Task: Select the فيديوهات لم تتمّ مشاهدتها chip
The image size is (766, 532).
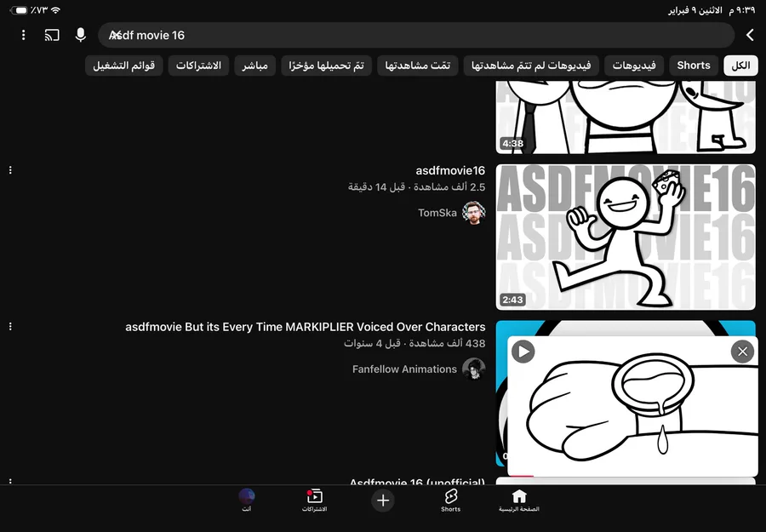Action: pyautogui.click(x=531, y=66)
